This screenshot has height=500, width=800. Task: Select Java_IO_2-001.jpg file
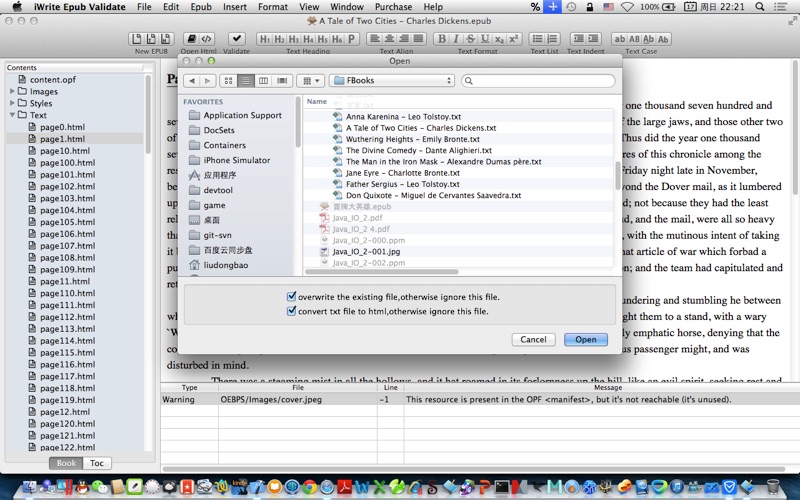point(366,252)
